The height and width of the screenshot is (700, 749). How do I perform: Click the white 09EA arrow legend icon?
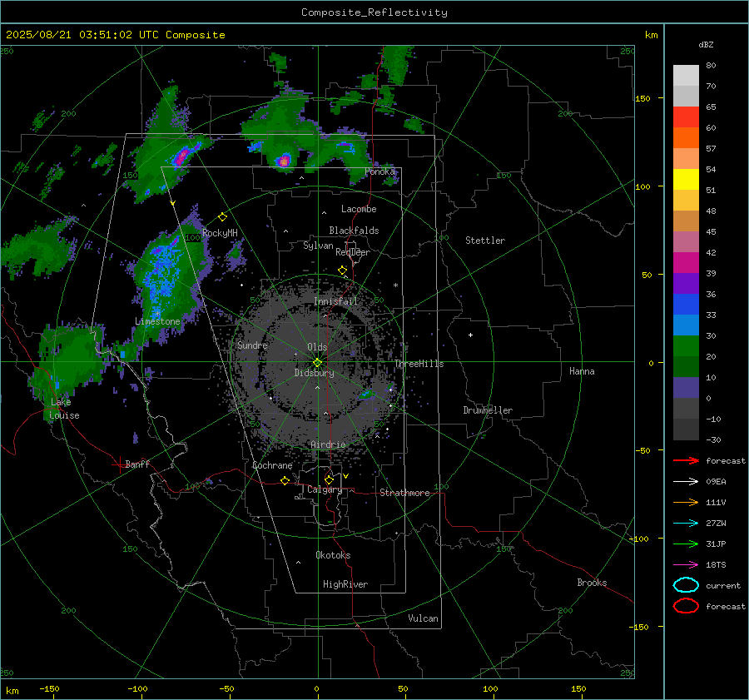686,482
